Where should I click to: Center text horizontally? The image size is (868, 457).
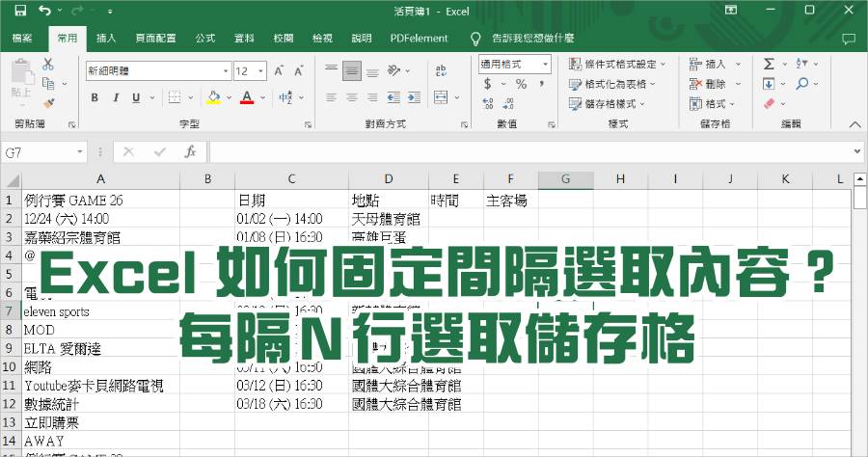pos(351,98)
